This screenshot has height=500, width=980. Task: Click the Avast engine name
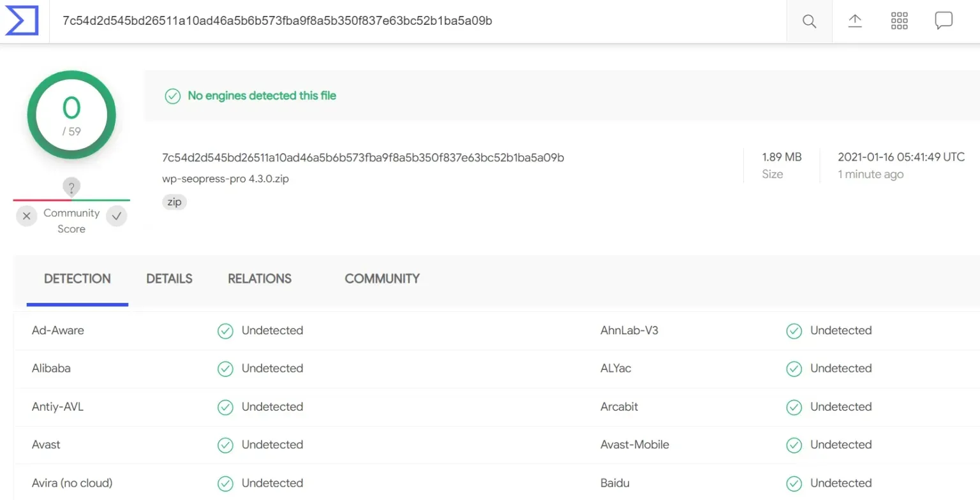tap(46, 445)
